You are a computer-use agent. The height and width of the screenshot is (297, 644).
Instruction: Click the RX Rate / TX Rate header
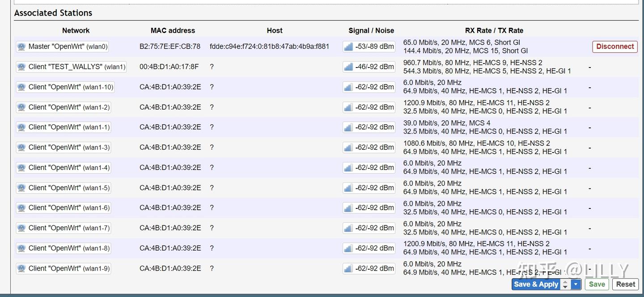[494, 30]
